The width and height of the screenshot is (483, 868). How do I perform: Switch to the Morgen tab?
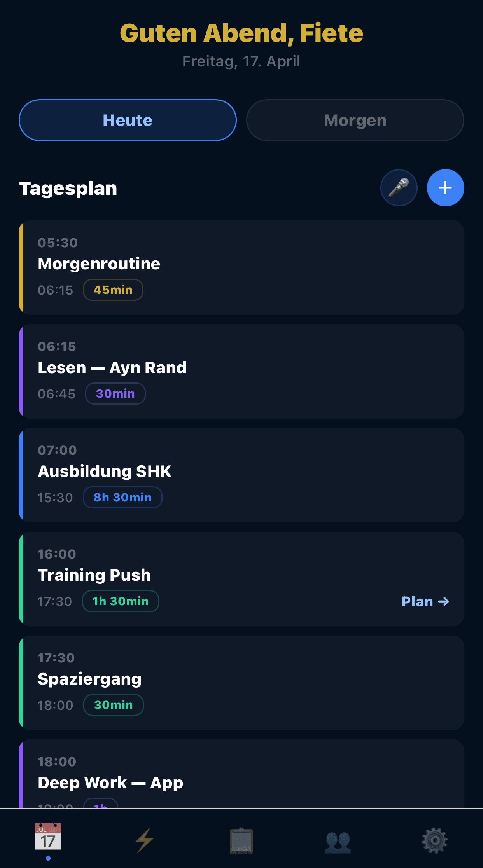pos(355,120)
